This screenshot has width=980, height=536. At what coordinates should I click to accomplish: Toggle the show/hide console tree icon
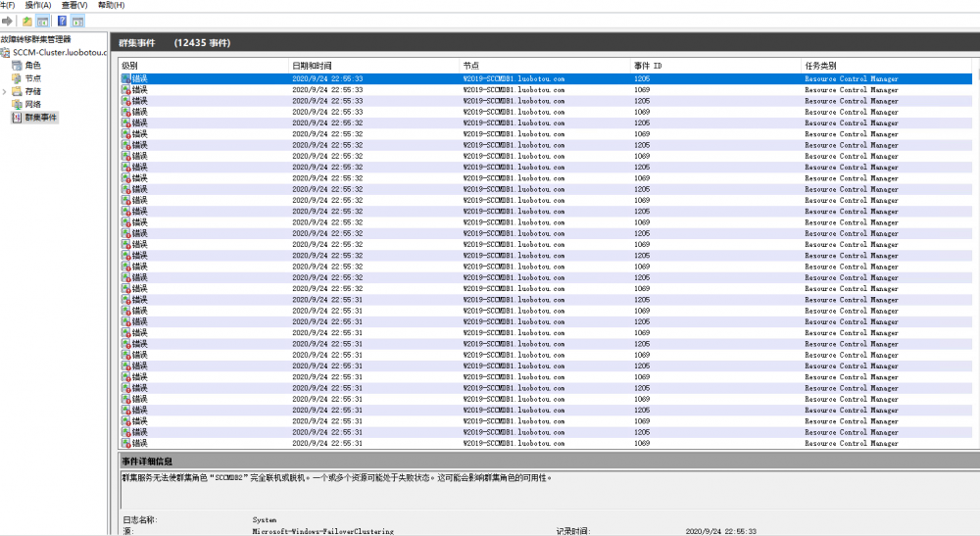click(x=43, y=21)
